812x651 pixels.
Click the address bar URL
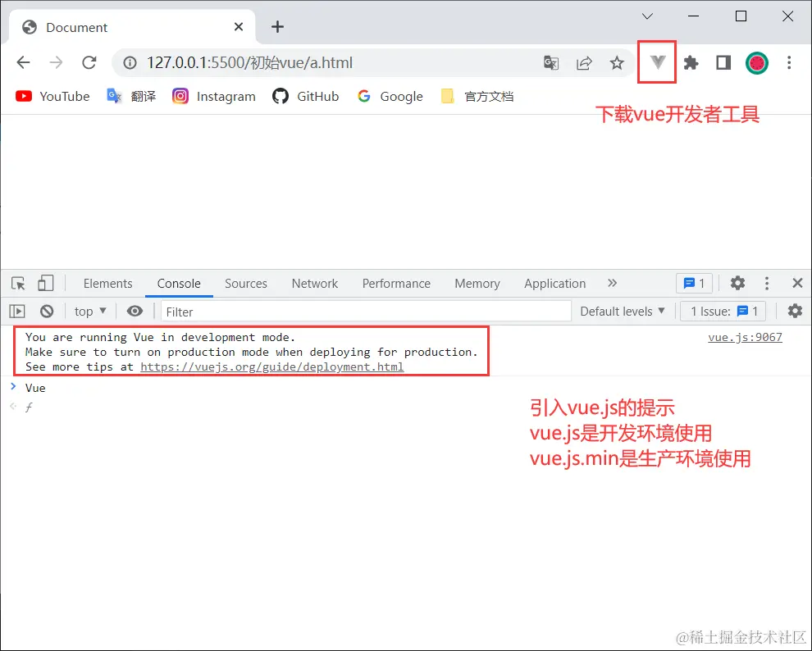(x=249, y=63)
